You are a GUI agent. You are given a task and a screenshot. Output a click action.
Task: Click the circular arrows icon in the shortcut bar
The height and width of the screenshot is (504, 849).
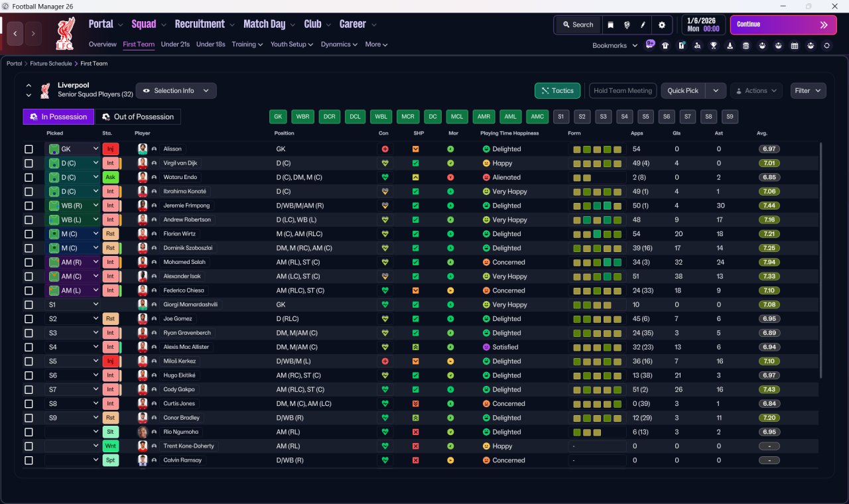[x=826, y=46]
